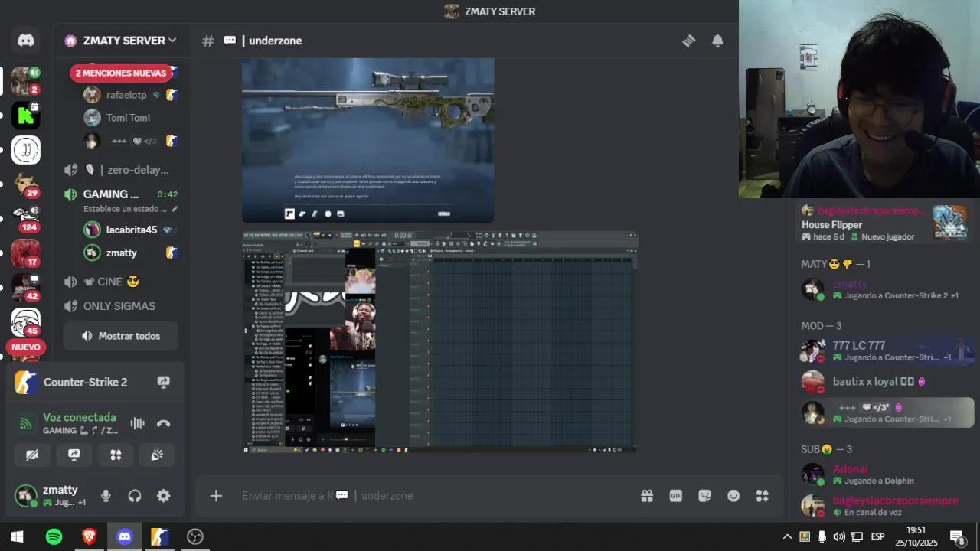
Task: Open notification settings bell icon
Action: [717, 41]
